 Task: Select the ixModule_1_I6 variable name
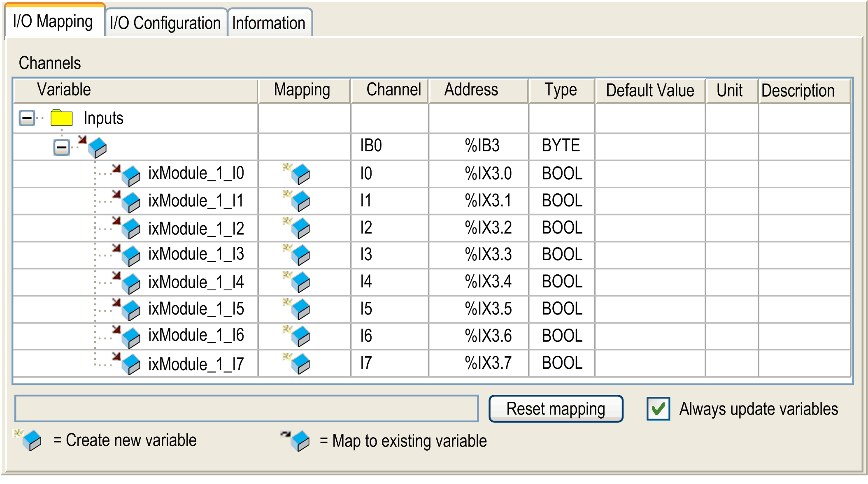(196, 335)
